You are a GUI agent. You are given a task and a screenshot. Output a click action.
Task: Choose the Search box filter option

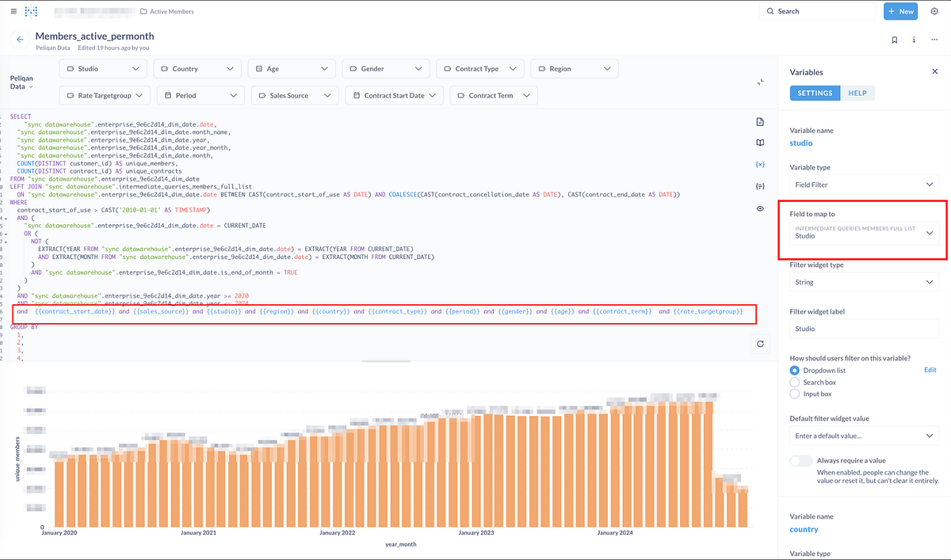(795, 382)
